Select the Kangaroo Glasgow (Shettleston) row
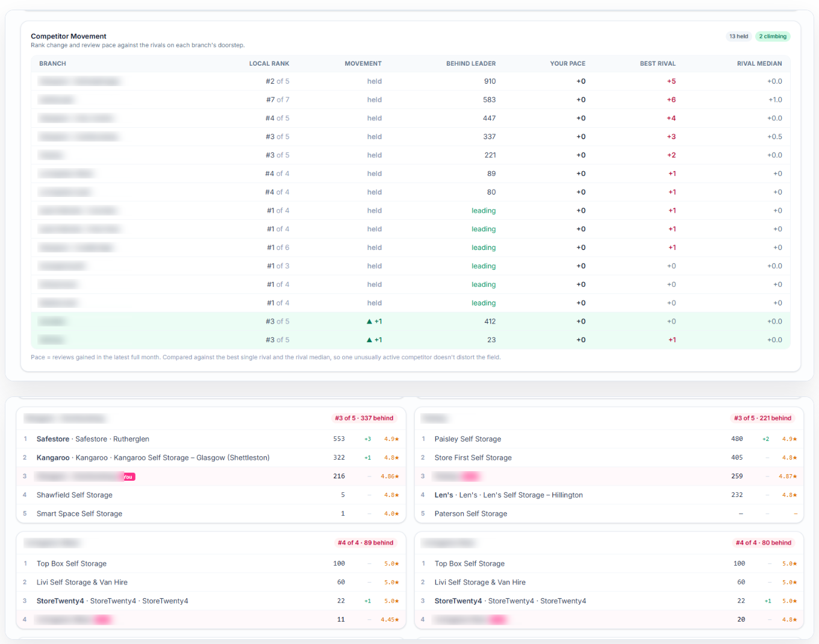Image resolution: width=819 pixels, height=644 pixels. [211, 458]
